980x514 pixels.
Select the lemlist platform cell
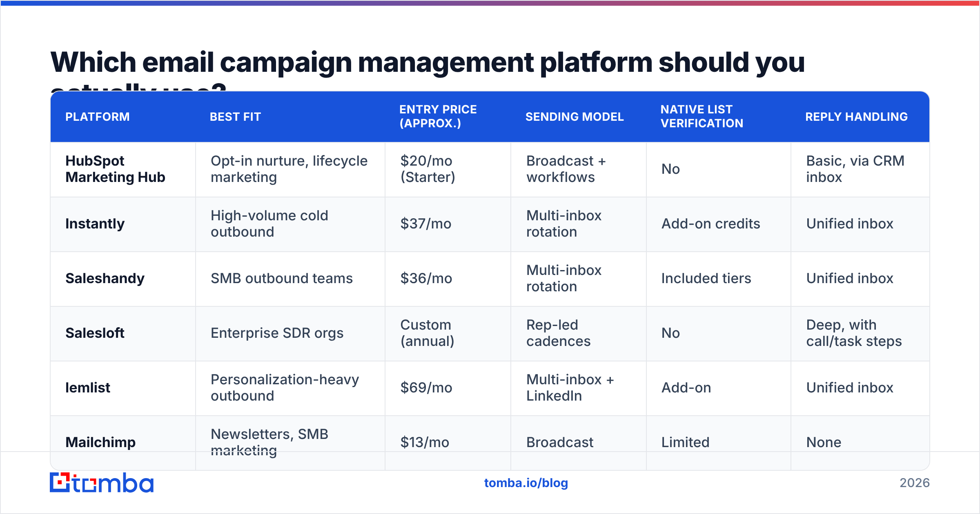123,388
